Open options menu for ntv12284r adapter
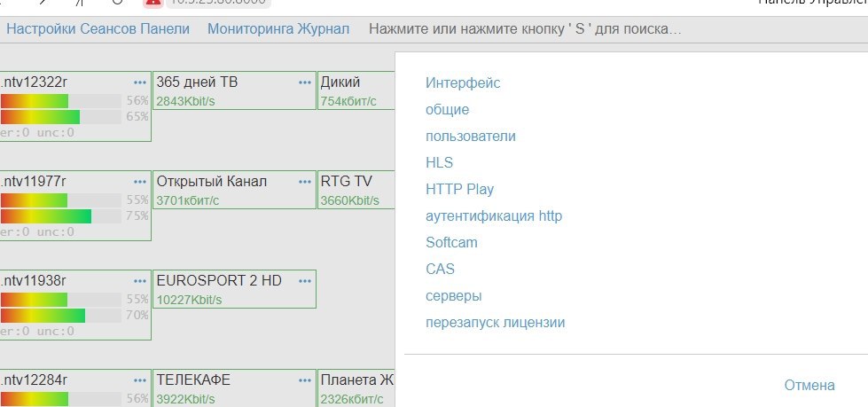The image size is (868, 407). [140, 380]
